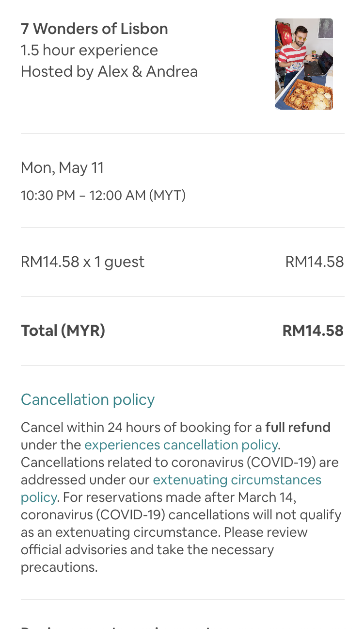
Task: Tap the bold total amount RM14.58
Action: (313, 331)
